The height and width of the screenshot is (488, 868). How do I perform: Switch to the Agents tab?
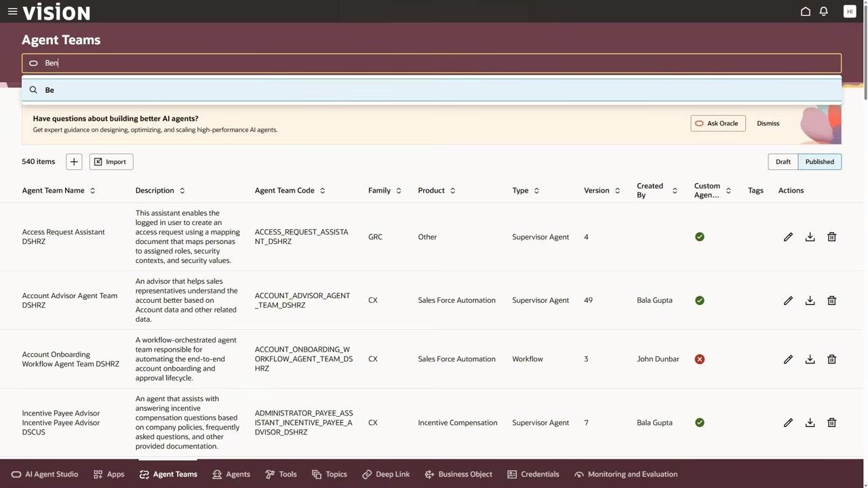pyautogui.click(x=231, y=474)
